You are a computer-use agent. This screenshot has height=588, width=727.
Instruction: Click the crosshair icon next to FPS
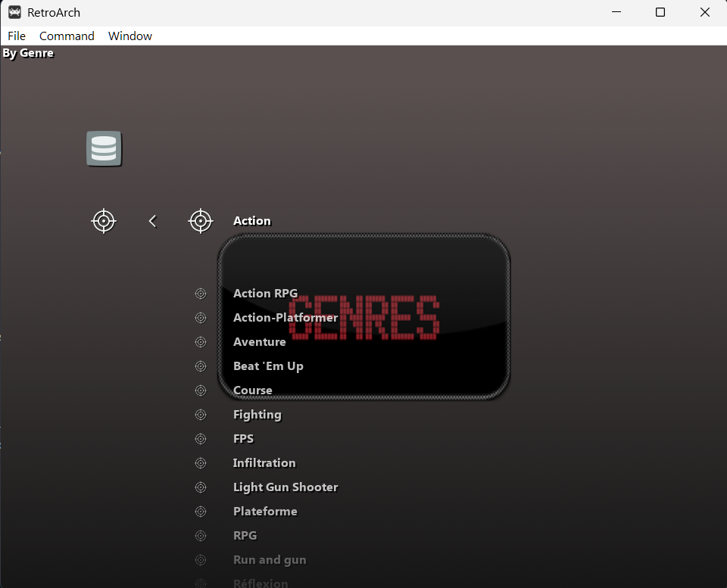coord(201,439)
